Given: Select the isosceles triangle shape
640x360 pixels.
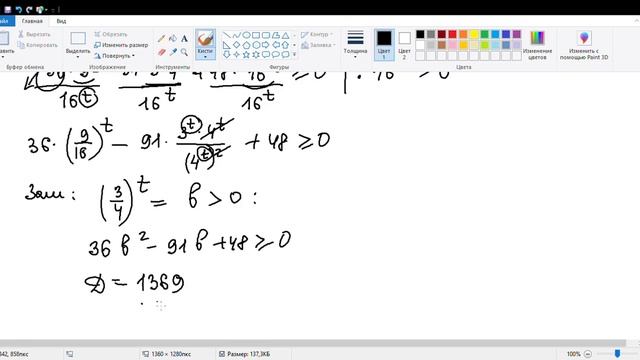Looking at the screenshot, I should tap(285, 36).
